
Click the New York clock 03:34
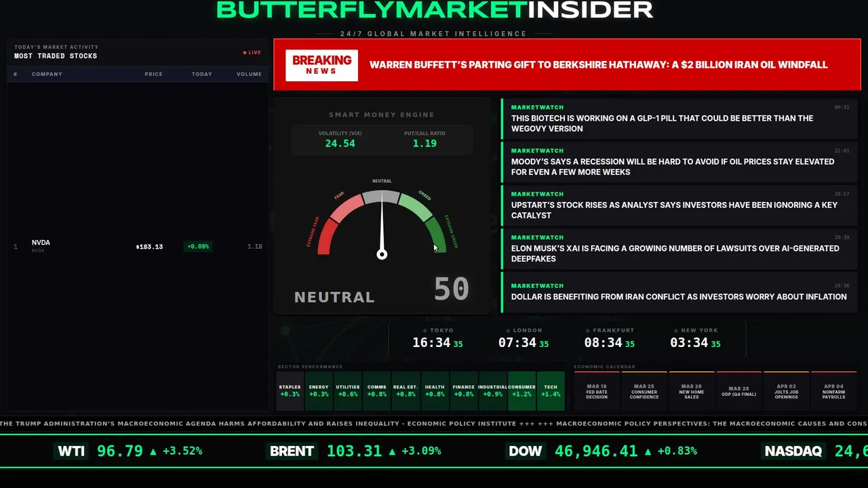pos(689,343)
